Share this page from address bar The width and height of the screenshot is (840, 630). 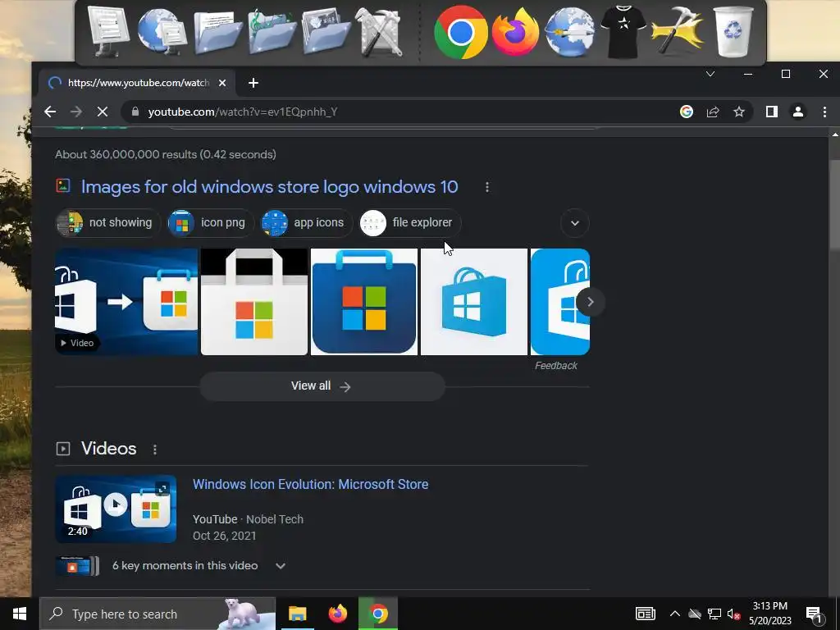[x=713, y=112]
